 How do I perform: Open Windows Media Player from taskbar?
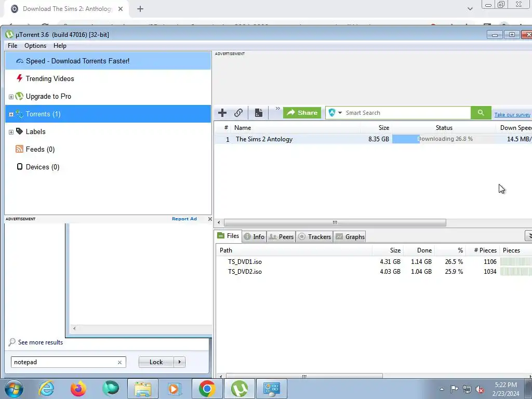click(x=175, y=389)
